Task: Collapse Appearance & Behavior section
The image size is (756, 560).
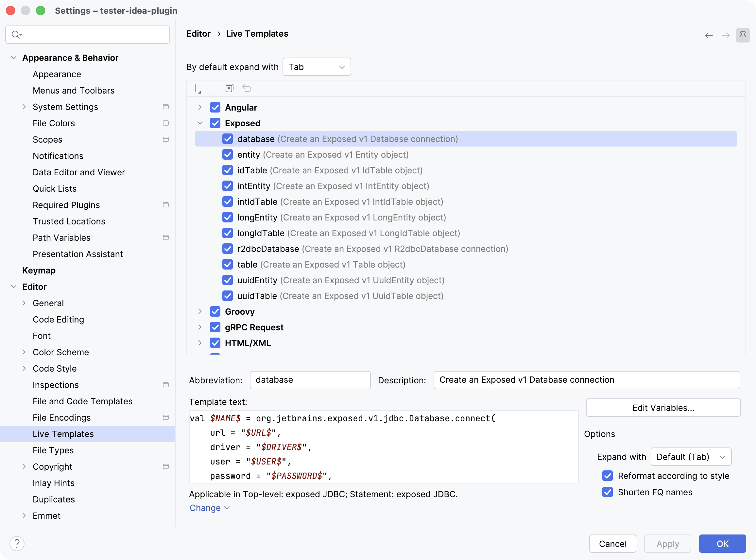Action: [14, 58]
